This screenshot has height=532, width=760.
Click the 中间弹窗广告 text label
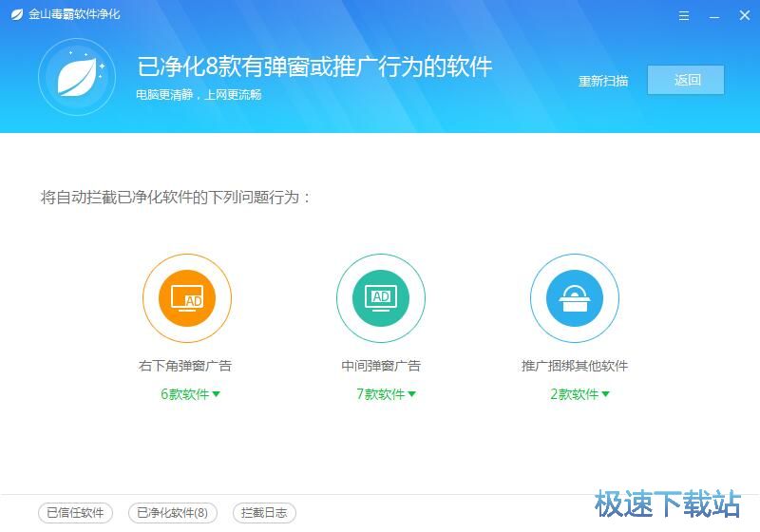tap(381, 366)
